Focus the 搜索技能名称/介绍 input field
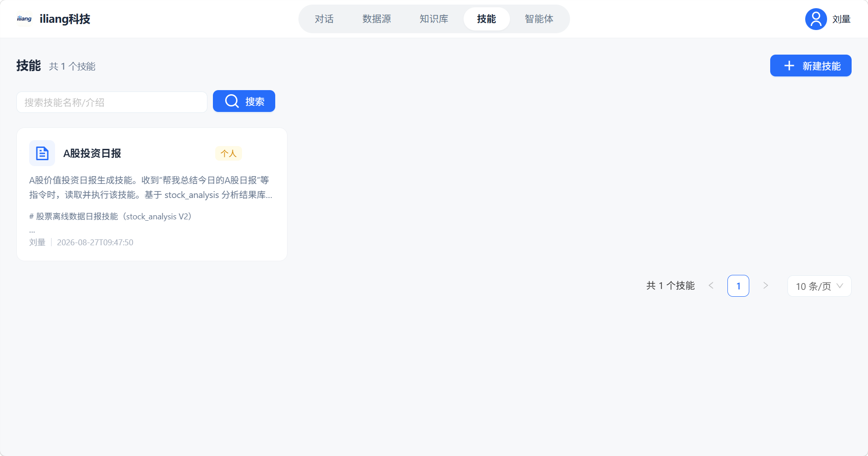868x456 pixels. click(x=112, y=102)
